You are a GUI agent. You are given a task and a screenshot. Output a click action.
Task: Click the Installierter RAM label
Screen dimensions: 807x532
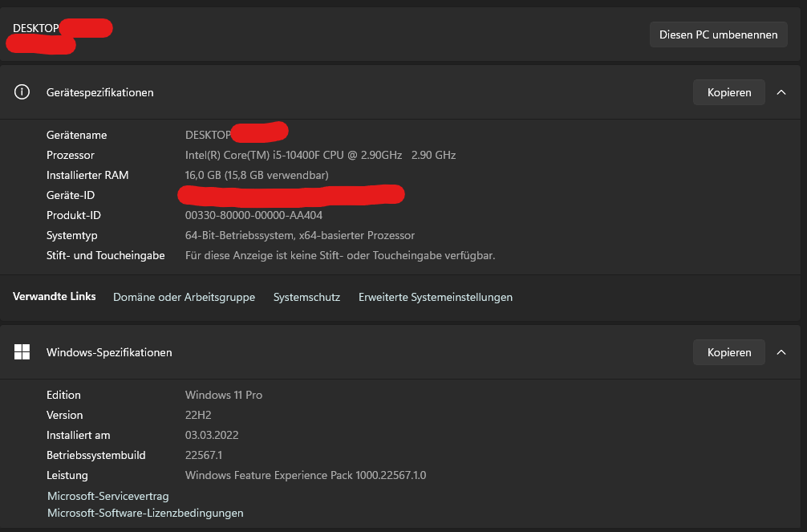(87, 175)
